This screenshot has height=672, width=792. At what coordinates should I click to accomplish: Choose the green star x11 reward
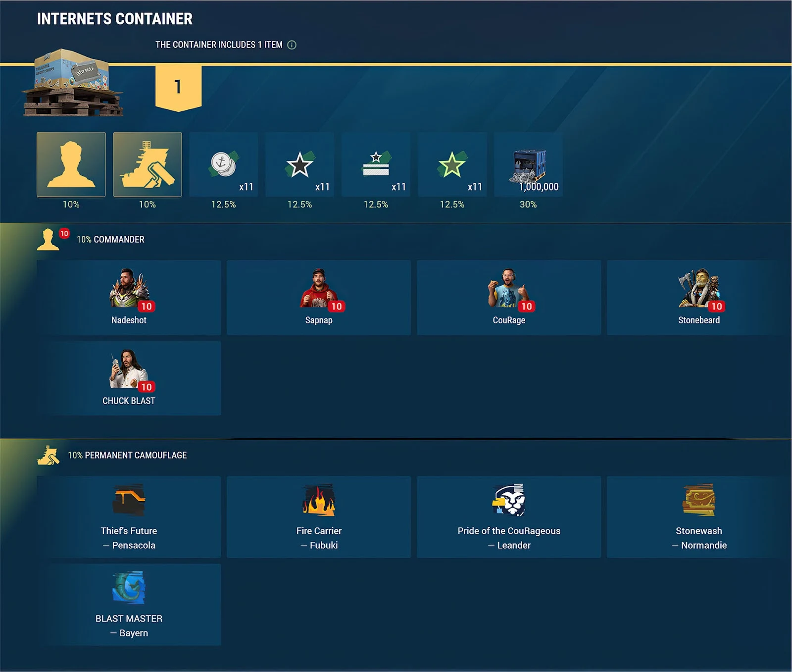click(452, 164)
